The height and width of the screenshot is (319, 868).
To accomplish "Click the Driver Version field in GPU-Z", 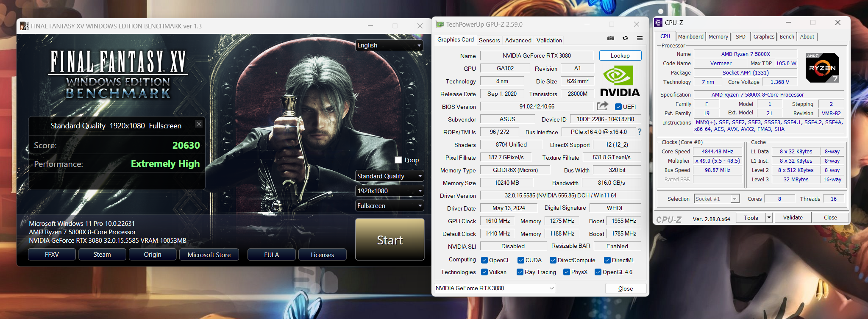I will point(560,195).
